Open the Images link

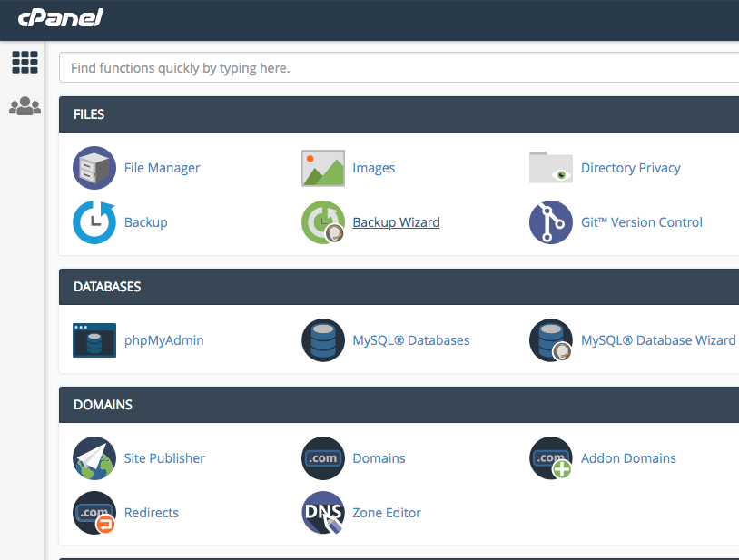pos(374,168)
